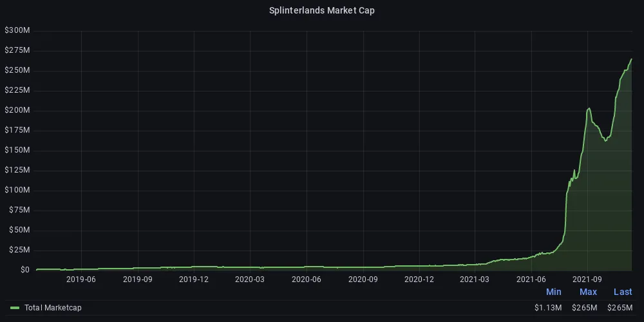Click the $250M y-axis label

[x=17, y=70]
